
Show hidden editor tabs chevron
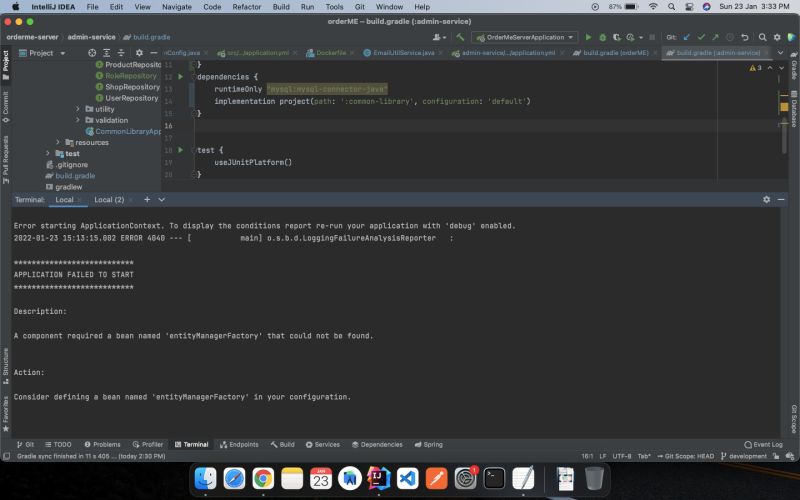tap(781, 53)
